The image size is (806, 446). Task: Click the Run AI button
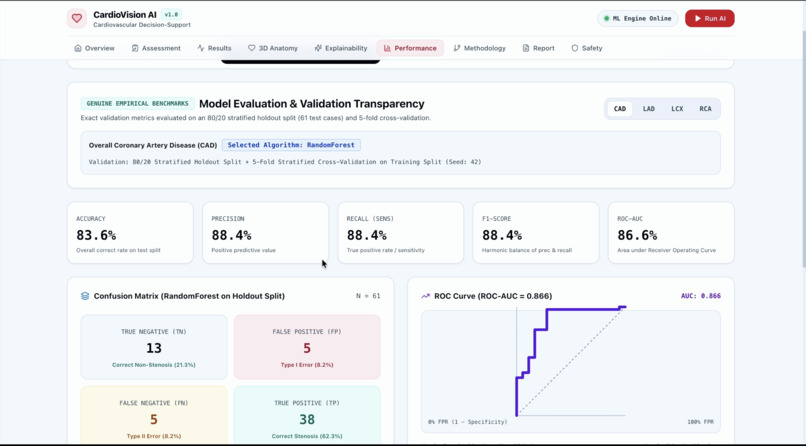709,18
